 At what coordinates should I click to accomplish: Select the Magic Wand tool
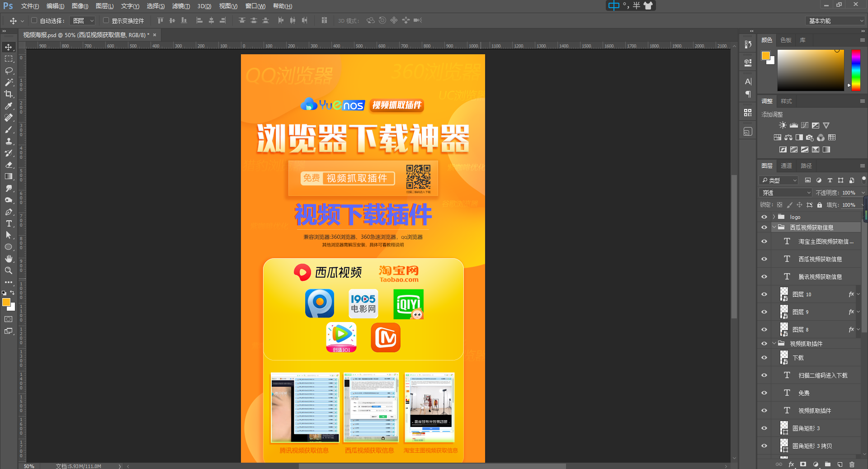9,82
